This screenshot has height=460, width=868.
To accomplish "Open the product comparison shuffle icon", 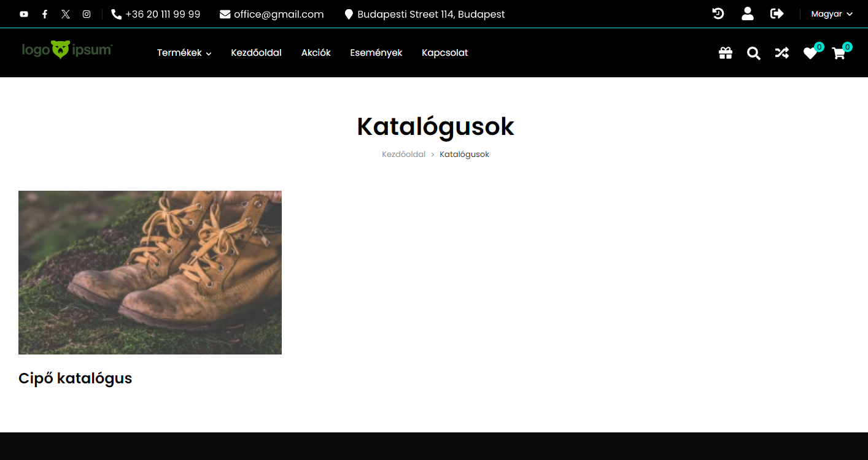I will [781, 53].
